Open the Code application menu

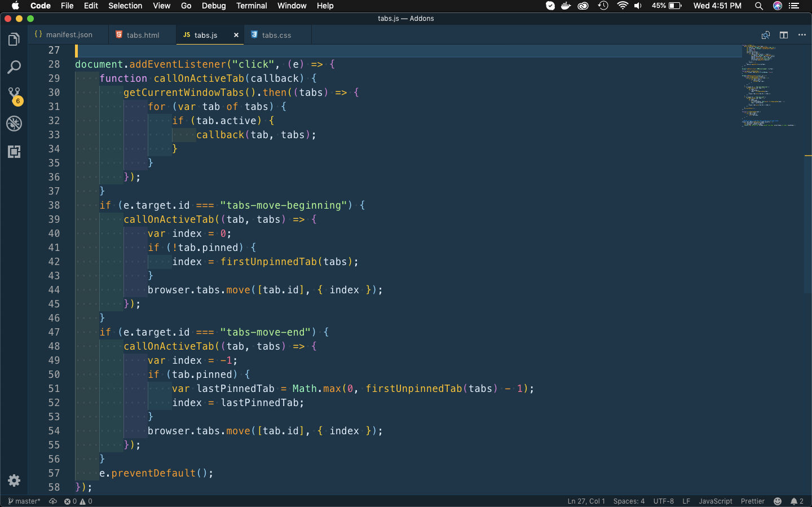click(x=41, y=6)
